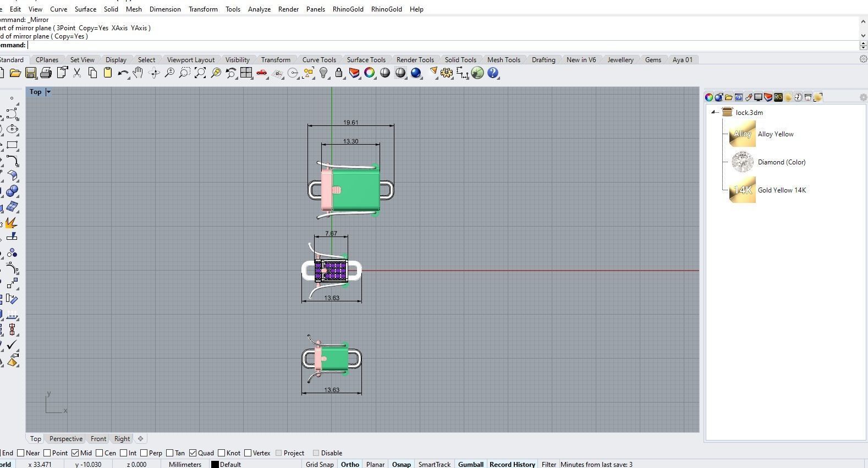This screenshot has width=868, height=468.
Task: Toggle the Point osnap checkbox
Action: click(47, 453)
